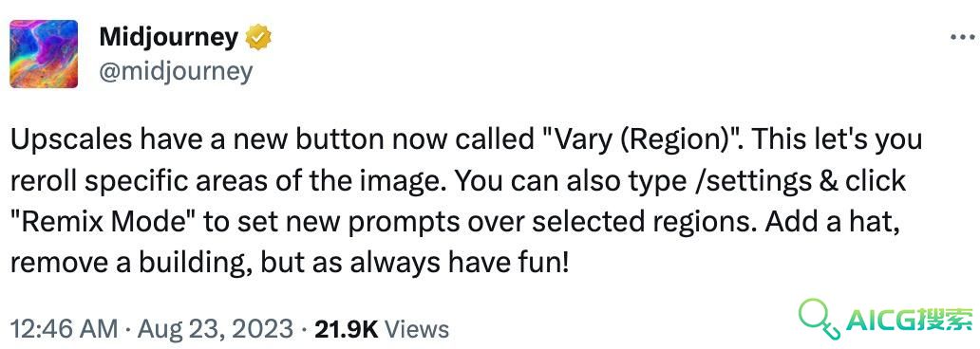Click the 12:46 AM timestamp
Screen dimensions: 980x349
tap(64, 328)
